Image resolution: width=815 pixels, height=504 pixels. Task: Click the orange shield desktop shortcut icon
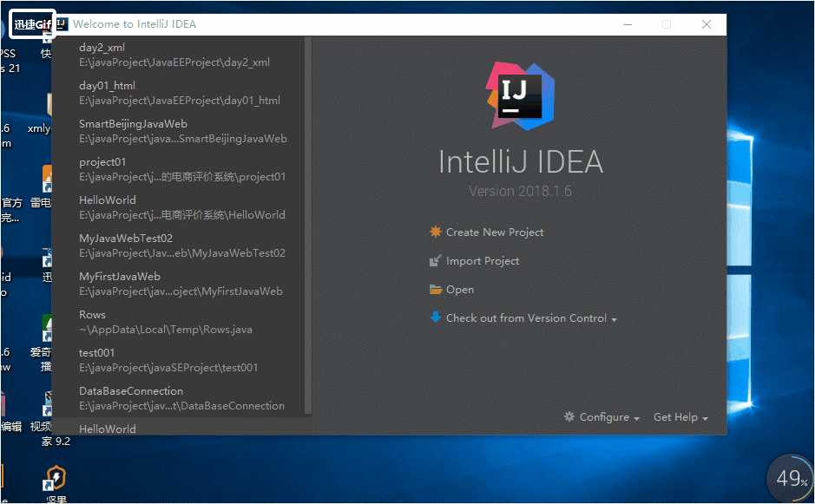[55, 477]
